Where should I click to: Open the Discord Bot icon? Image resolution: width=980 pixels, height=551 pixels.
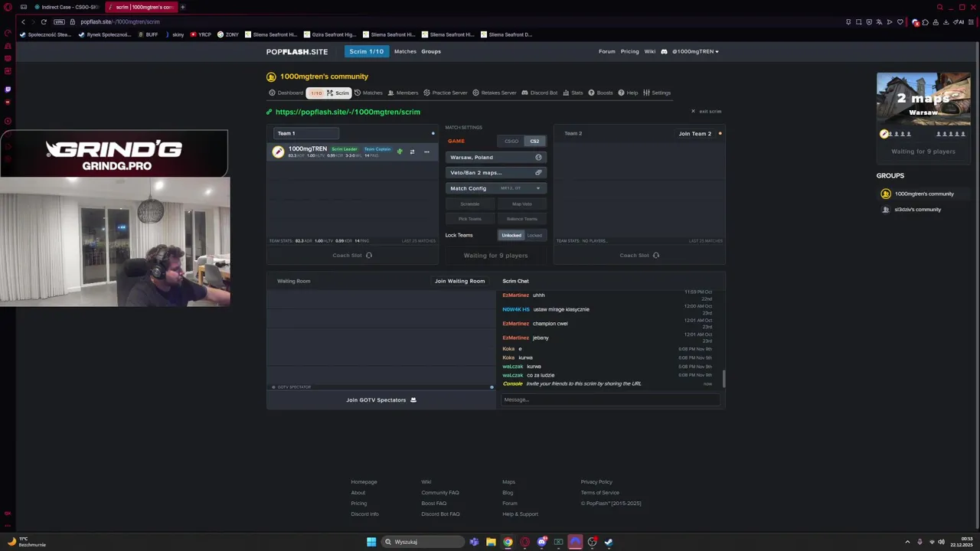pos(524,93)
